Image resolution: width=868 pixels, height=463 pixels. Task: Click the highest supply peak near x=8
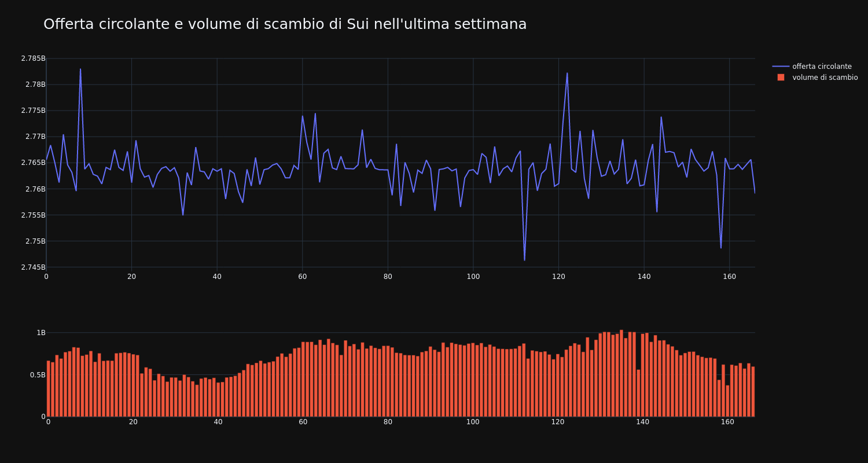click(80, 69)
